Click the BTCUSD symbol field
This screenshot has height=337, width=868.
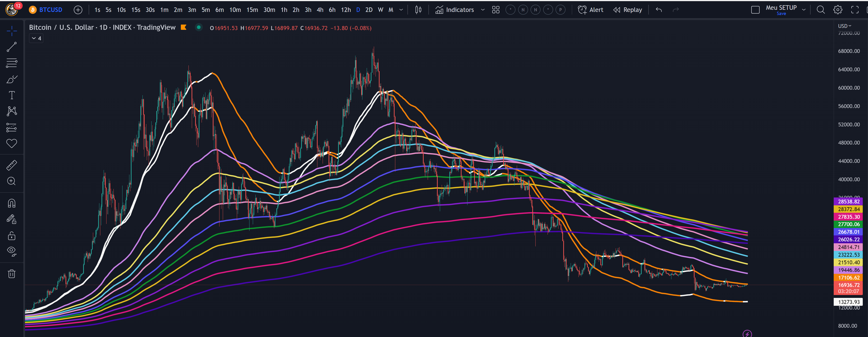click(51, 10)
